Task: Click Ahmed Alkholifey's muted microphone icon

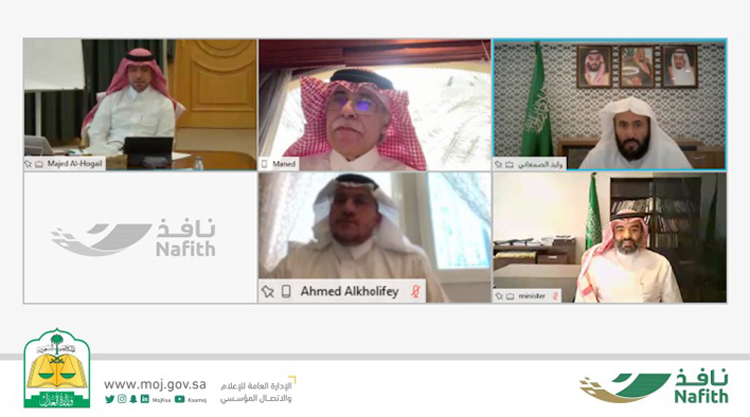Action: pyautogui.click(x=416, y=291)
